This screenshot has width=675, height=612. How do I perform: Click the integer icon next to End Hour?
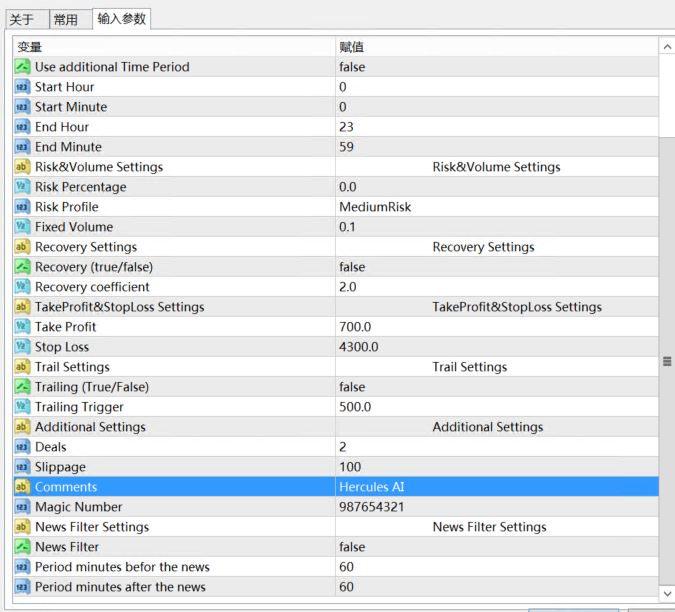22,127
